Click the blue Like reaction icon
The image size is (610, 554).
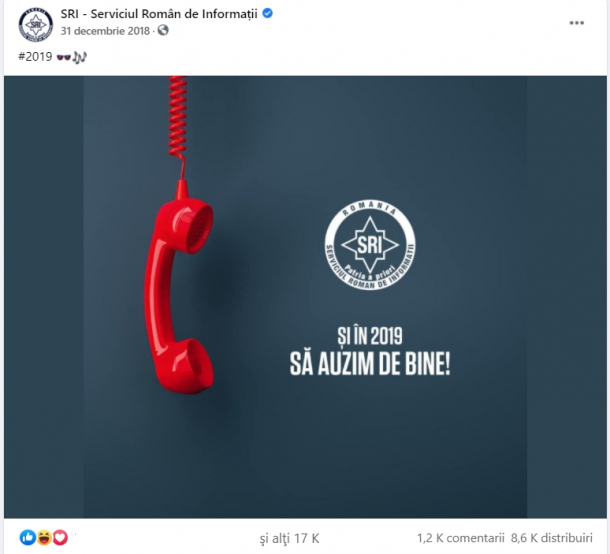[x=28, y=538]
